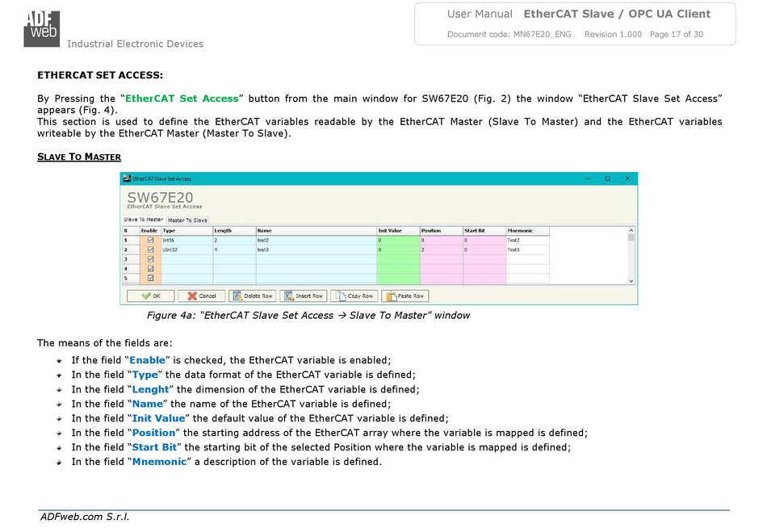The image size is (767, 532).
Task: Click the Paste Row clipboard icon
Action: (392, 296)
